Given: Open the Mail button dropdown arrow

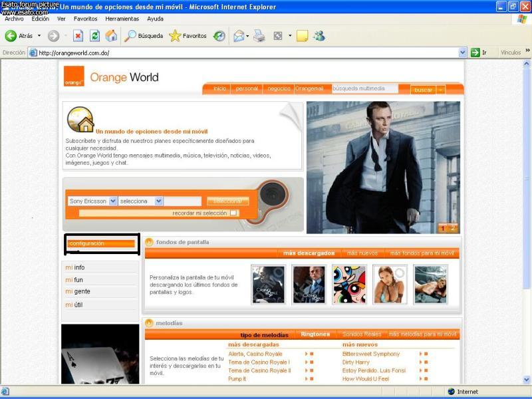Looking at the screenshot, I should [247, 36].
